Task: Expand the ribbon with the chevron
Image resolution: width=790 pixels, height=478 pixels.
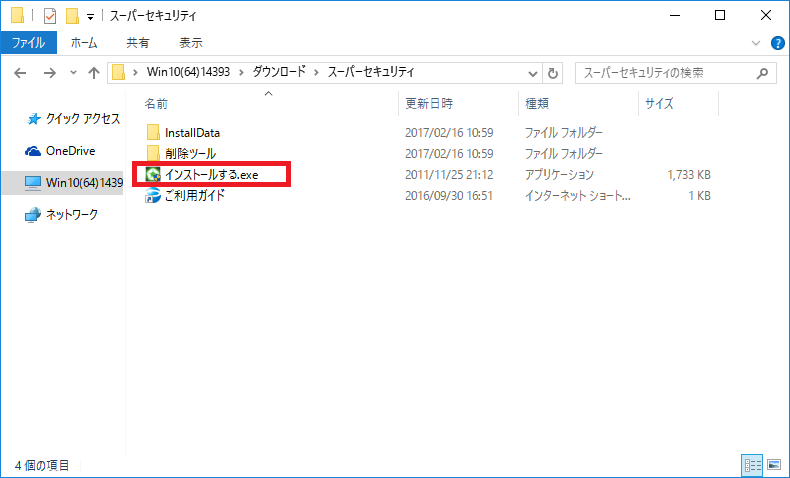Action: pyautogui.click(x=756, y=43)
